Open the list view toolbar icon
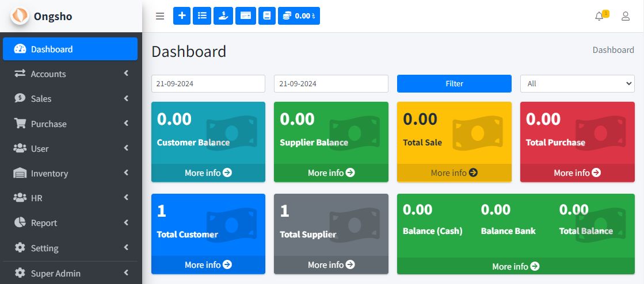Screen dimensions: 644x284 (x=202, y=16)
